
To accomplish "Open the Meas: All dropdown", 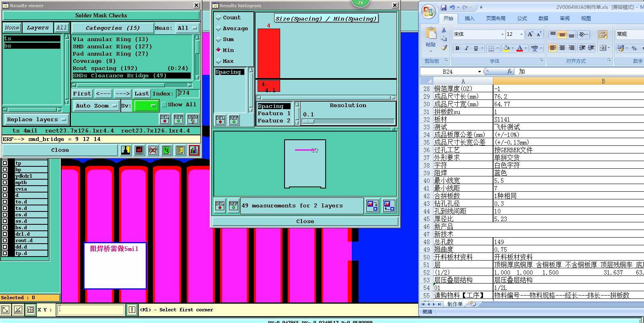I will [x=188, y=28].
